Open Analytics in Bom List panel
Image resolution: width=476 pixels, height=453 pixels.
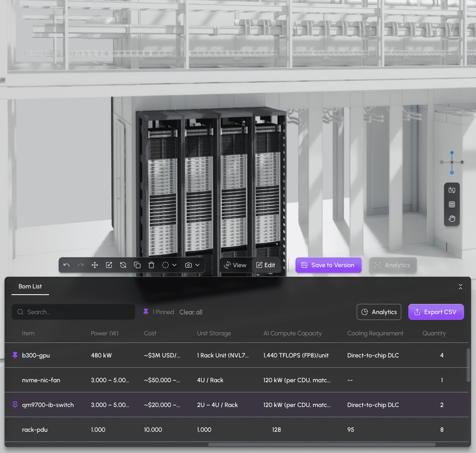(x=379, y=312)
